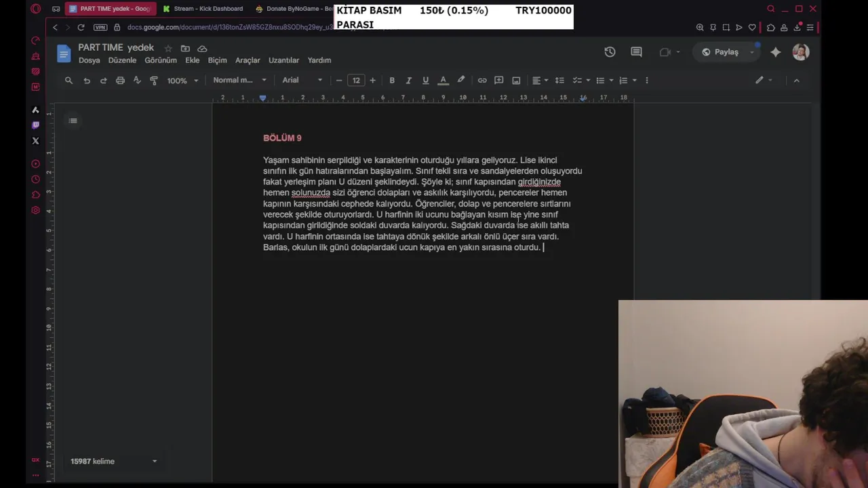Open the search menus tool in toolbar
Image resolution: width=868 pixels, height=488 pixels.
tap(68, 80)
